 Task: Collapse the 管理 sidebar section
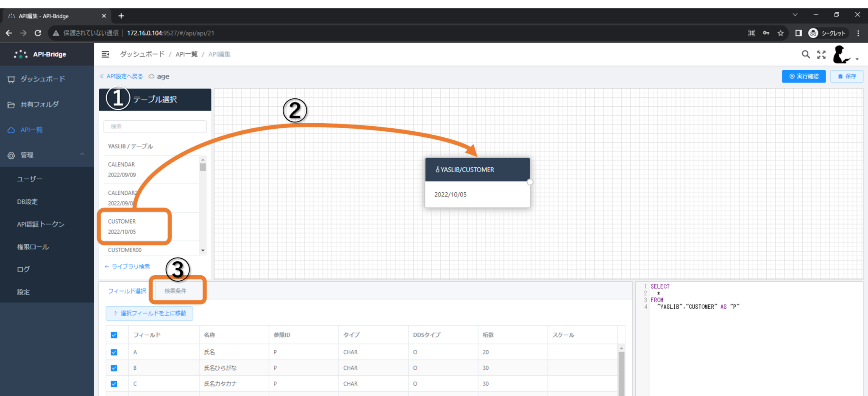pos(82,155)
